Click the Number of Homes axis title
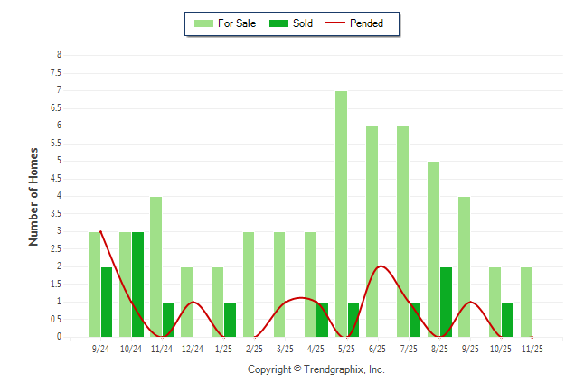The image size is (584, 392). [33, 196]
